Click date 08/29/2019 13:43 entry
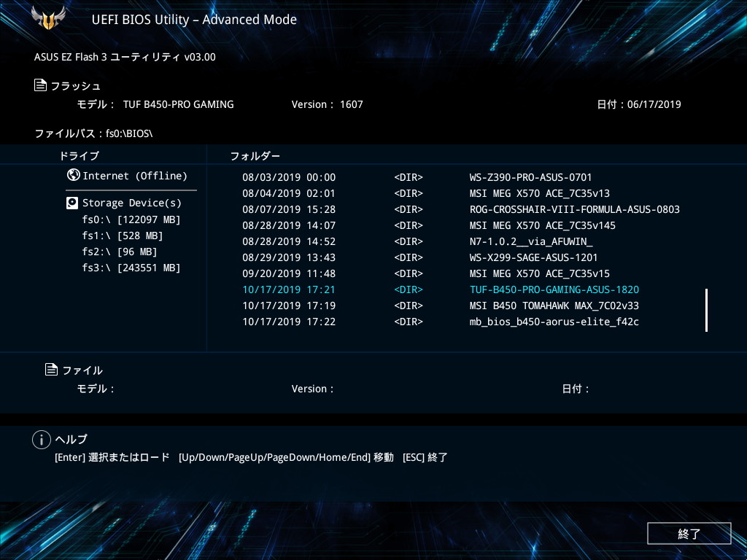Image resolution: width=747 pixels, height=560 pixels. coord(289,257)
